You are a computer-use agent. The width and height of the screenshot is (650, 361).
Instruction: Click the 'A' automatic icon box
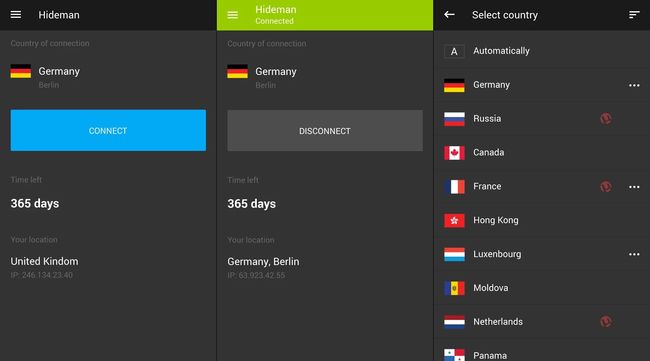[x=454, y=51]
